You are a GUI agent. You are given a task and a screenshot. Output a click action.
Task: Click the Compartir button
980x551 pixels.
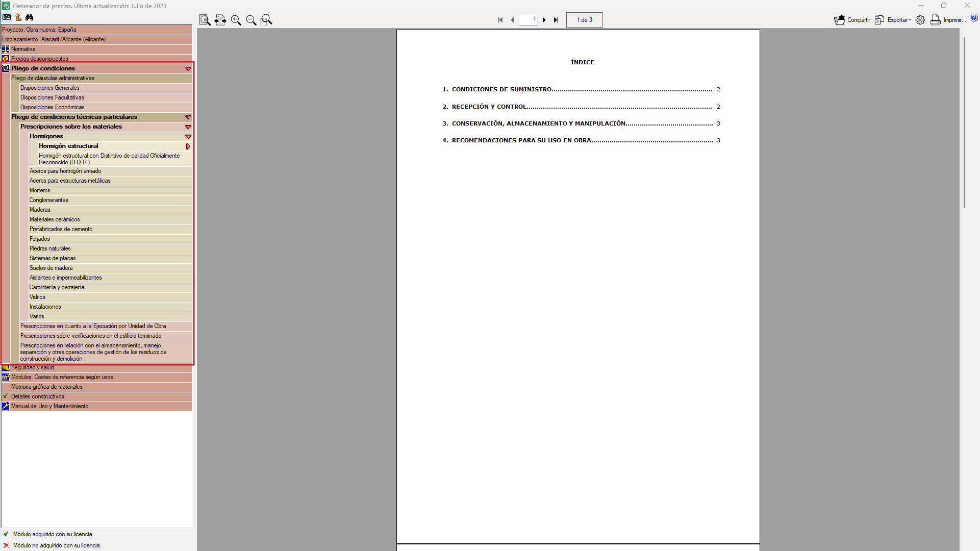852,20
